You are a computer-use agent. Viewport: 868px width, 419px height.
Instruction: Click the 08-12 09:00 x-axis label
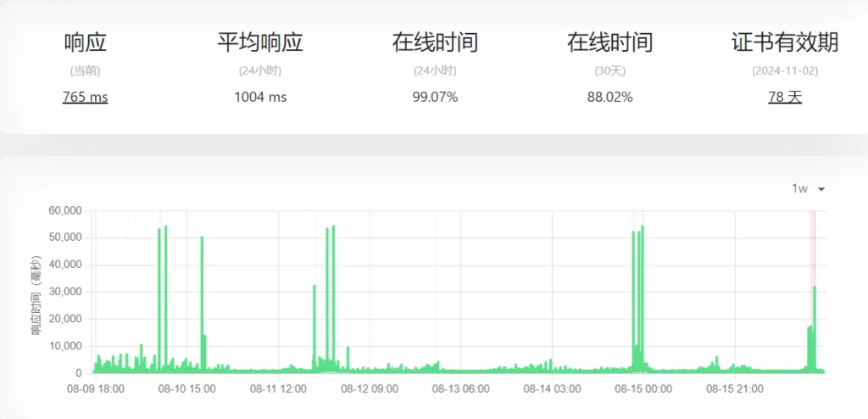click(370, 389)
